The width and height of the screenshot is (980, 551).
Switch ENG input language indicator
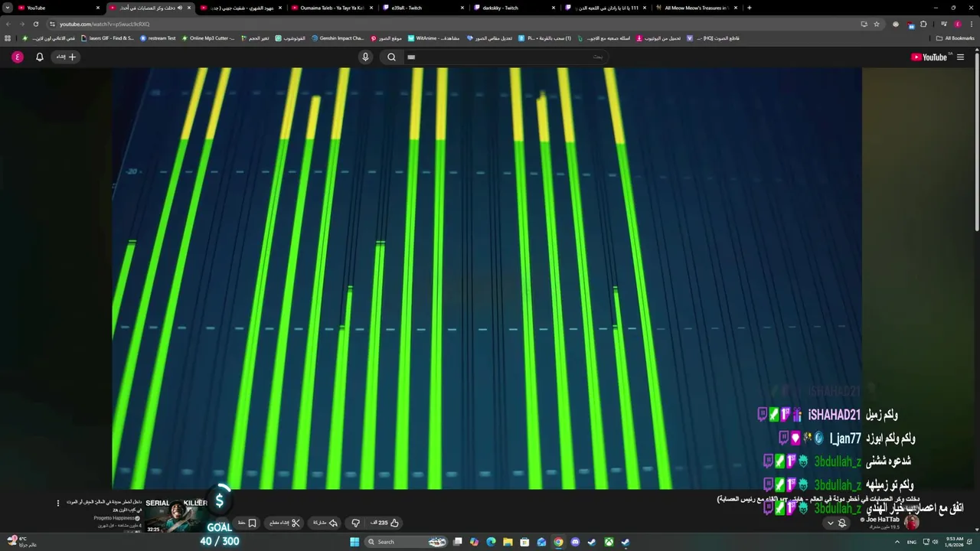[x=912, y=542]
